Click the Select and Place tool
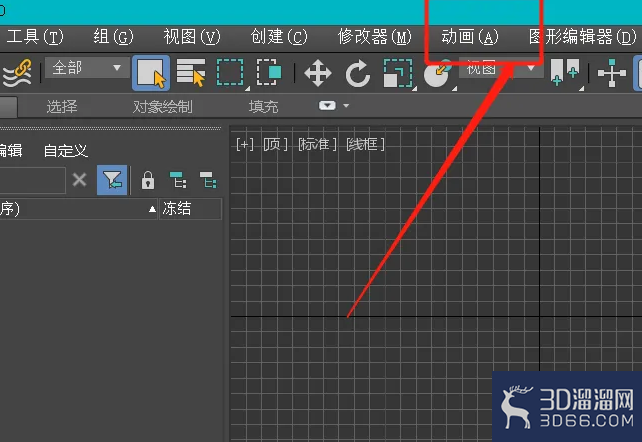Viewport: 642px width, 442px height. tap(438, 74)
